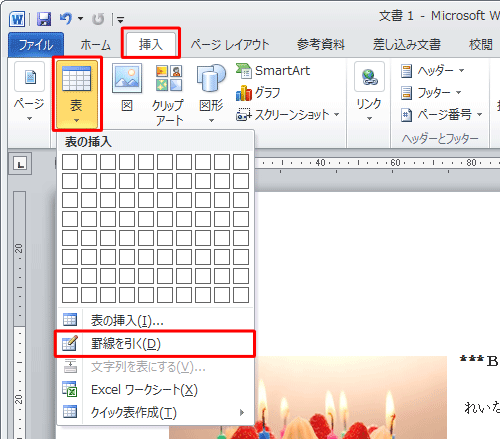Insert a SmartArt graphic

(x=273, y=71)
